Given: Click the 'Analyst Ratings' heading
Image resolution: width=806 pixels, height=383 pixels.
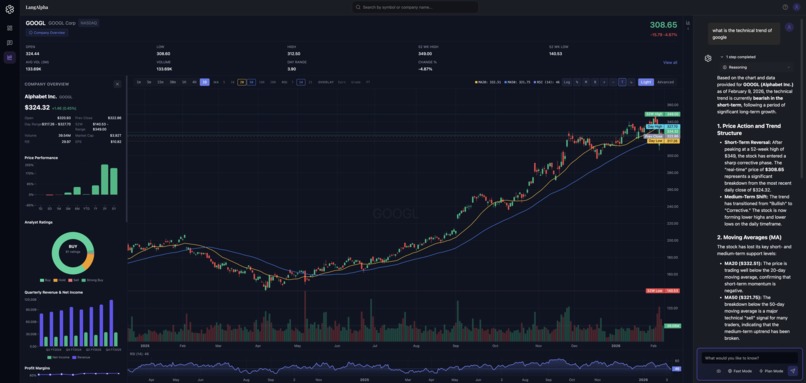Looking at the screenshot, I should 39,222.
